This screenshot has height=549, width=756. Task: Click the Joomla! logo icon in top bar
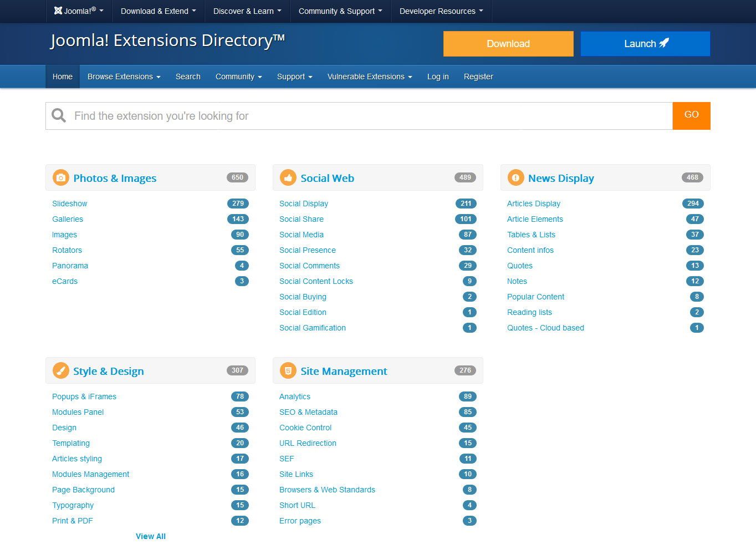[58, 11]
